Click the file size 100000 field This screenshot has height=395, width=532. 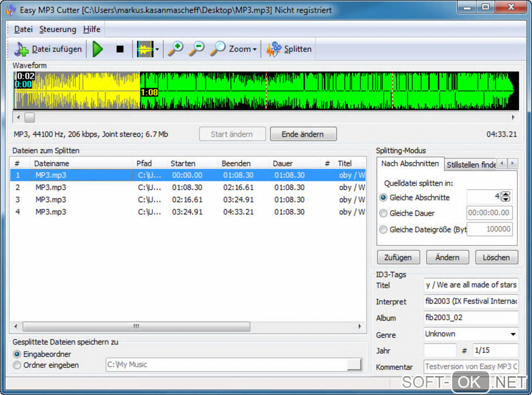tap(489, 229)
